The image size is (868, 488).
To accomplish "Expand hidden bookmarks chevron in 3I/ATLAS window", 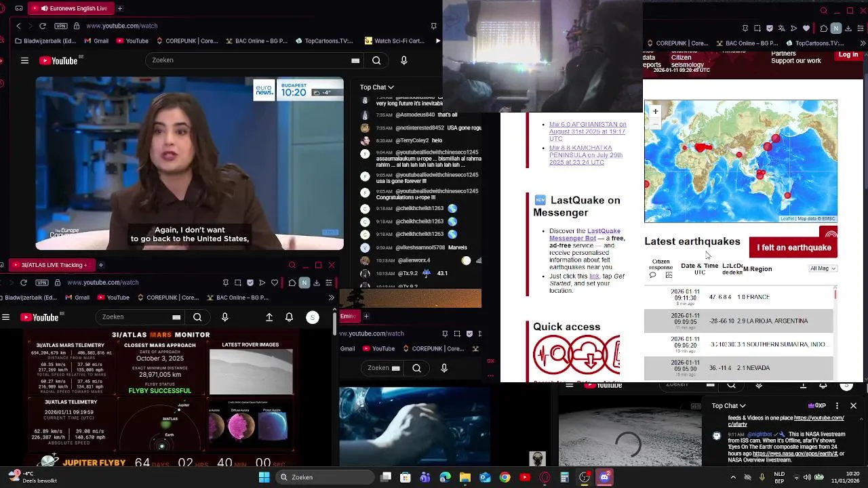I will tap(331, 298).
